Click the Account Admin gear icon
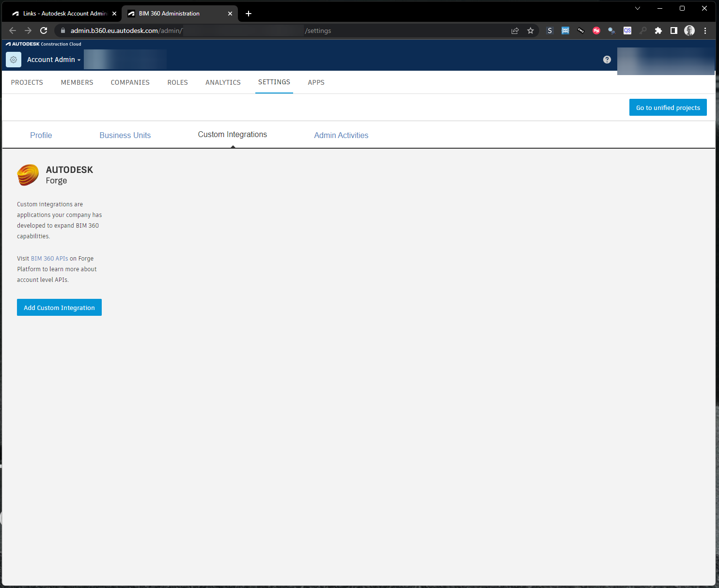 point(14,60)
